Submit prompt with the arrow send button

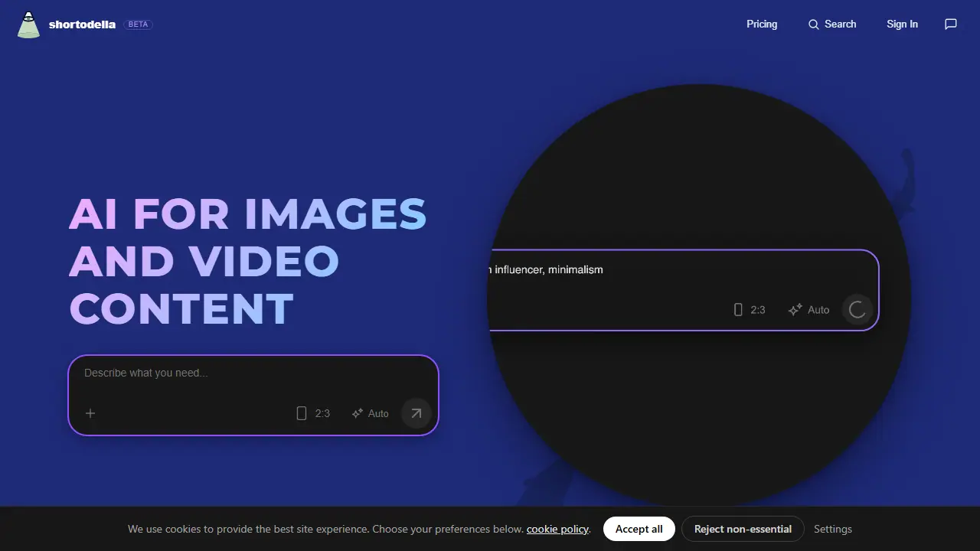coord(416,413)
